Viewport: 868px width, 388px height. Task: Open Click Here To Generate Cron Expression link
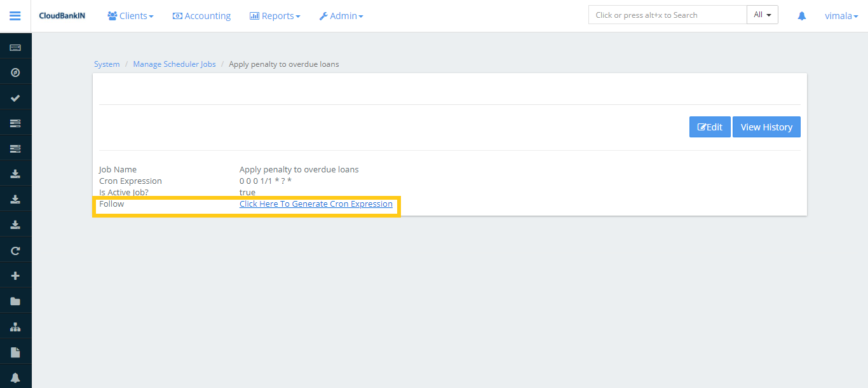(x=316, y=204)
